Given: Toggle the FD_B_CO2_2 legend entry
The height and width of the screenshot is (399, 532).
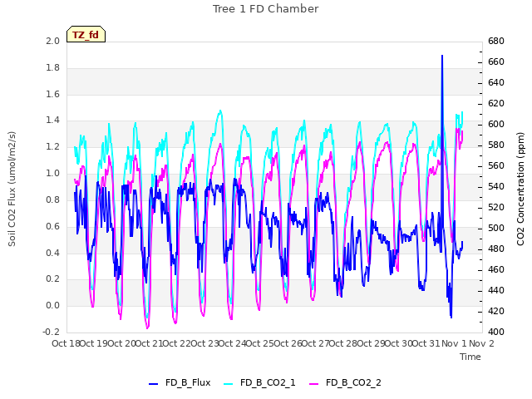Looking at the screenshot, I should click(346, 382).
